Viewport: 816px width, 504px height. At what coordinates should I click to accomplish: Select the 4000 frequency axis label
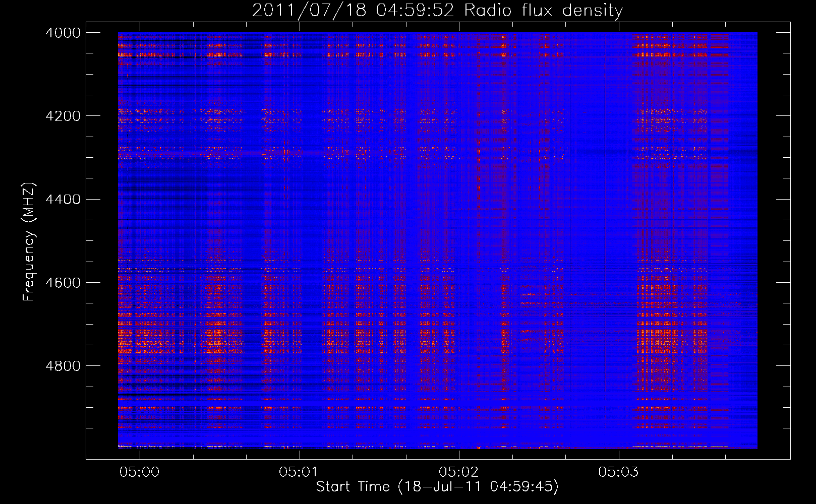(63, 33)
